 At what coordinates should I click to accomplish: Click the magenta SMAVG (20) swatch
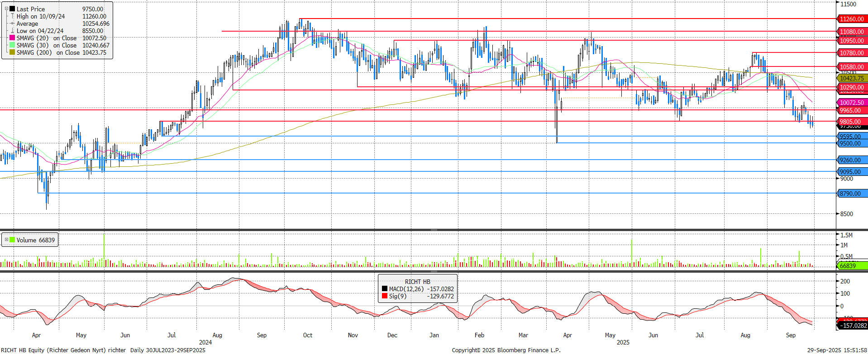point(12,38)
